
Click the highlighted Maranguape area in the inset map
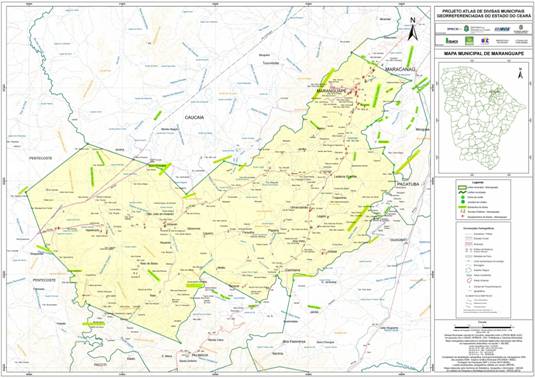(493, 93)
